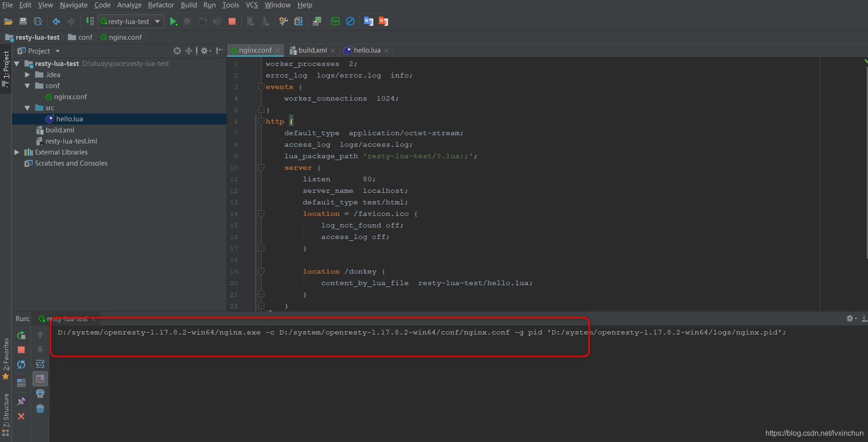Image resolution: width=868 pixels, height=442 pixels.
Task: Stop the process via the toolbar red square
Action: click(232, 21)
